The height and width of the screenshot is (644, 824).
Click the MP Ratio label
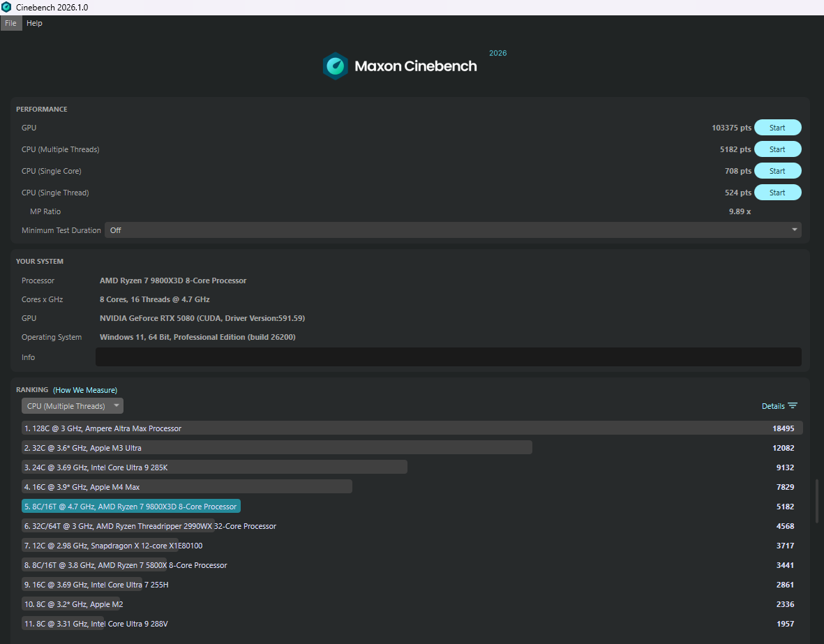point(45,211)
